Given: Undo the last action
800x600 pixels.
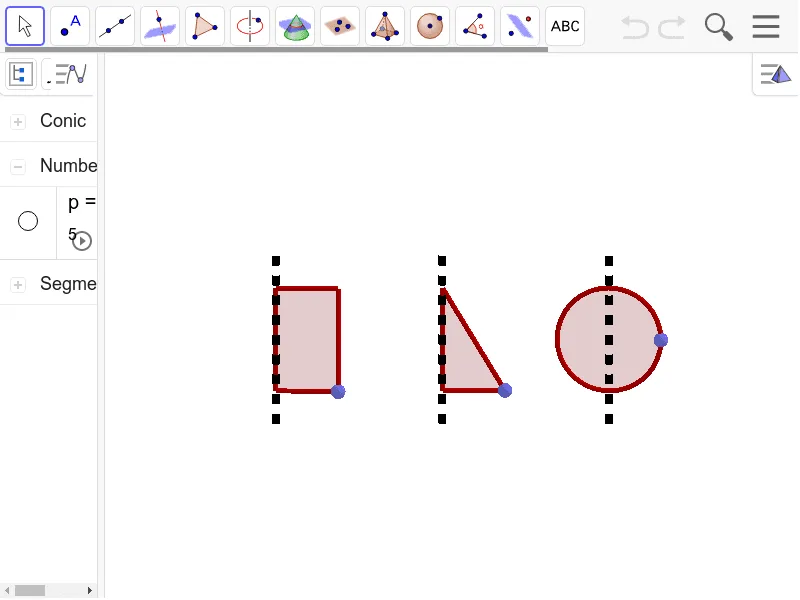Looking at the screenshot, I should (635, 27).
